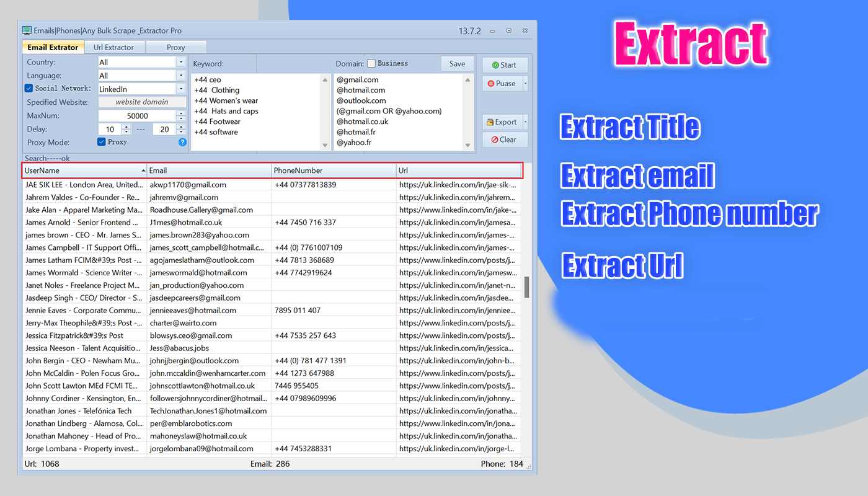Image resolution: width=868 pixels, height=496 pixels.
Task: Open the Proxy tab
Action: coord(175,47)
